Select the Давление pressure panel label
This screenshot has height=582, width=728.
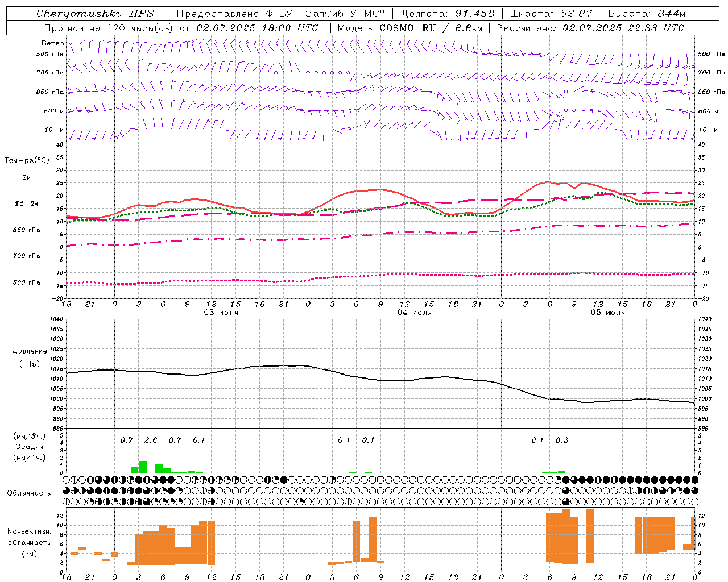pos(29,351)
